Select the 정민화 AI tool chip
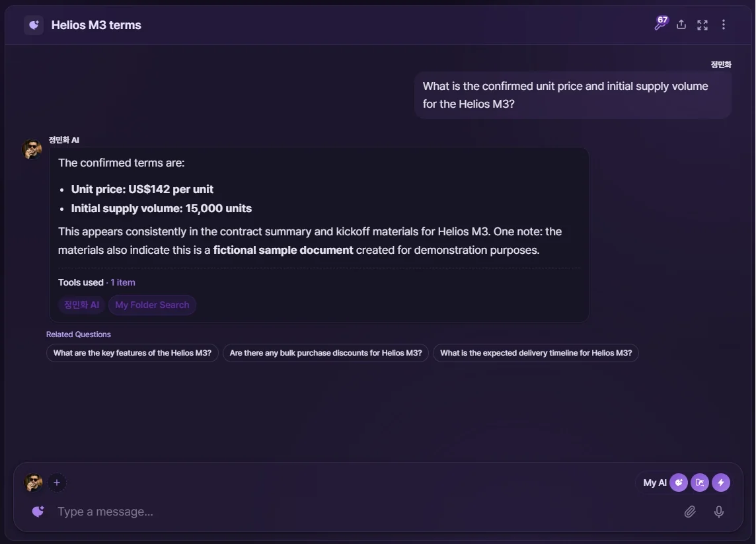Screen dimensions: 756x544 click(x=81, y=305)
